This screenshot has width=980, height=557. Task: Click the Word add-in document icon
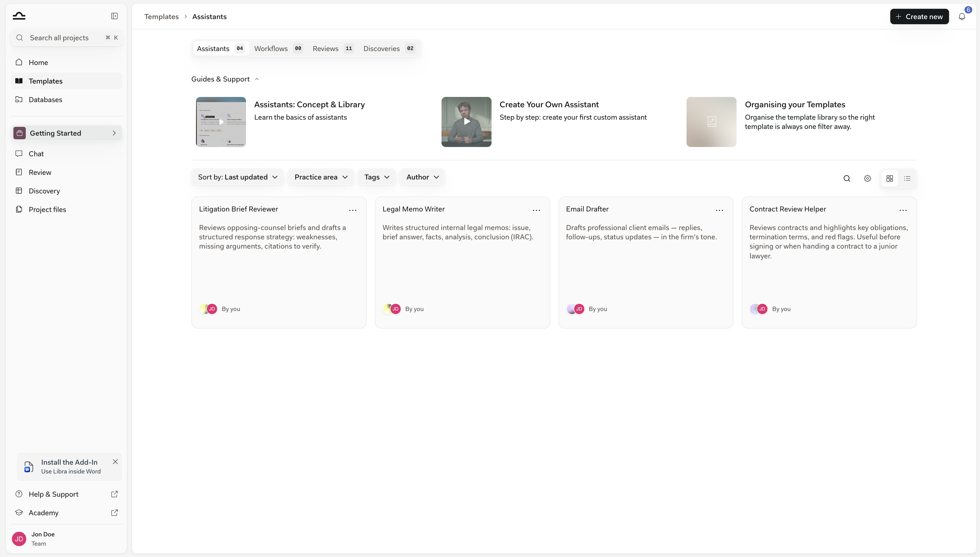29,467
